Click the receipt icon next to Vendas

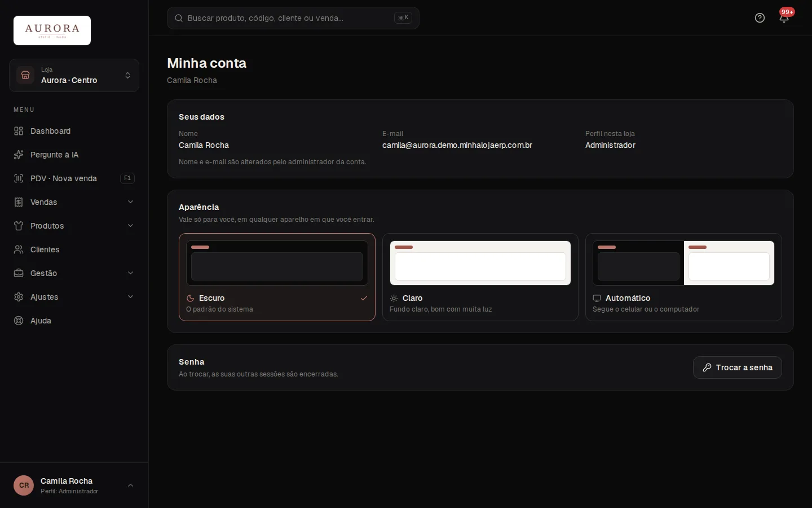[19, 202]
